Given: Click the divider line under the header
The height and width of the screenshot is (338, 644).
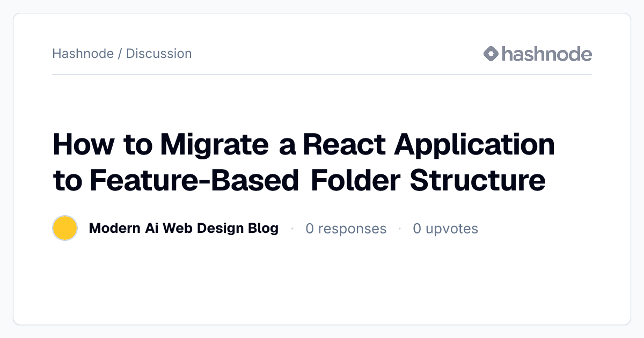Looking at the screenshot, I should [322, 74].
